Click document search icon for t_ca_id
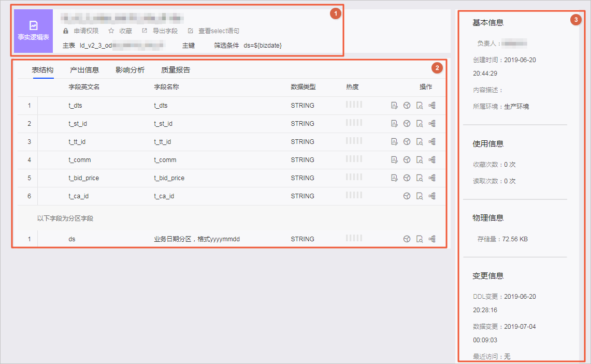591x364 pixels. coord(420,196)
